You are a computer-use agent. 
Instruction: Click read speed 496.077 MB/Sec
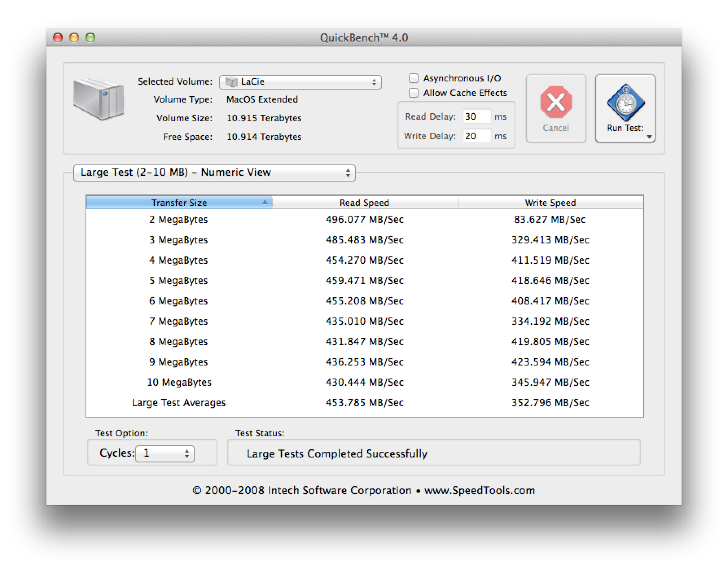[365, 220]
